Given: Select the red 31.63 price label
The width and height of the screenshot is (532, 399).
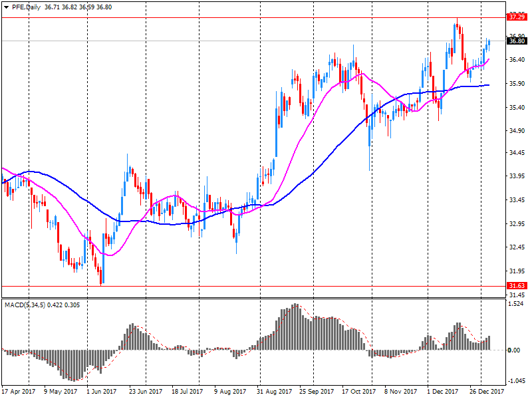Looking at the screenshot, I should point(516,285).
